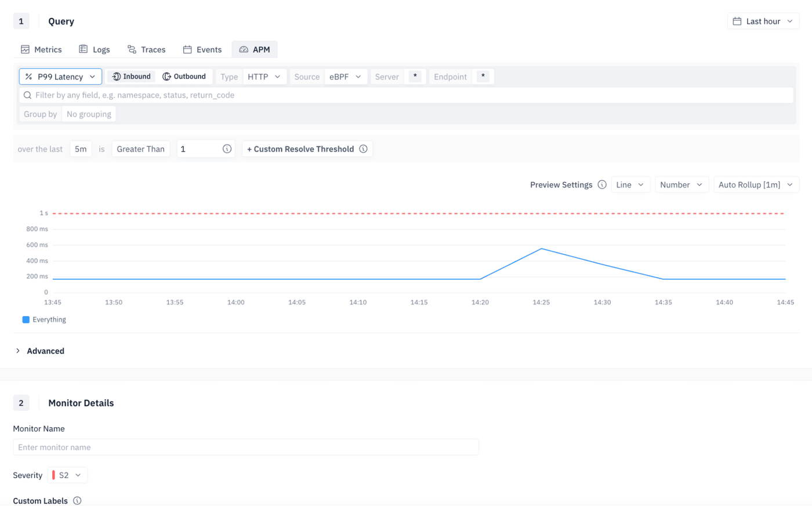Screen dimensions: 812x506
Task: Click the Custom Labels info icon
Action: pos(77,501)
